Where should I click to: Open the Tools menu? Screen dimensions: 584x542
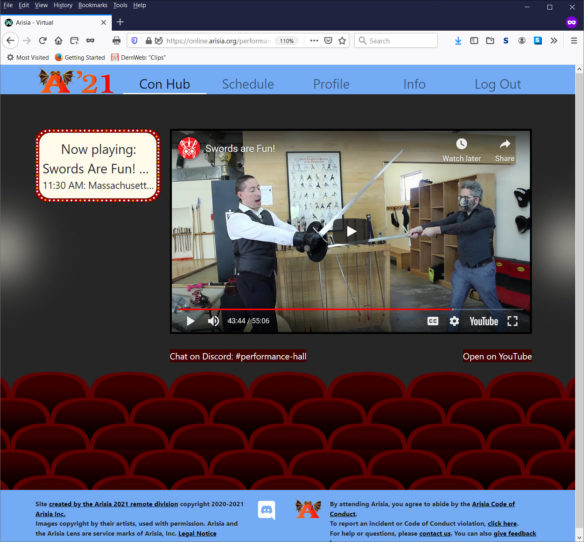click(120, 5)
